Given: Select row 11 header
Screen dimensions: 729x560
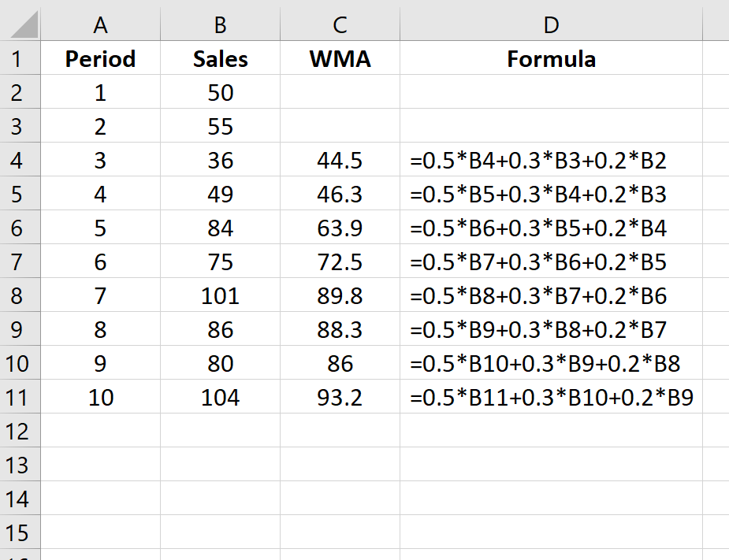Looking at the screenshot, I should coord(20,397).
